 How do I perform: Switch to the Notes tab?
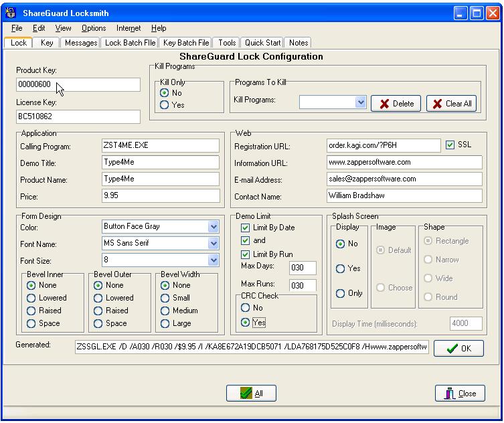pos(299,43)
